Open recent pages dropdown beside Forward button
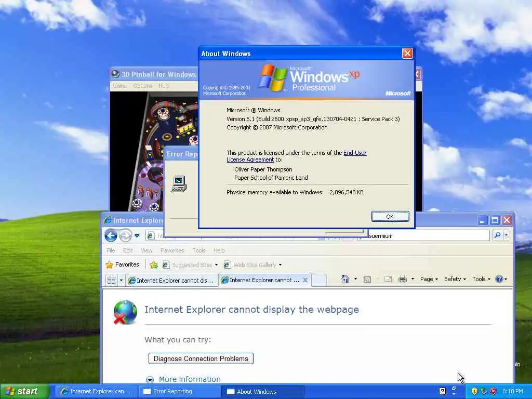 click(x=137, y=235)
